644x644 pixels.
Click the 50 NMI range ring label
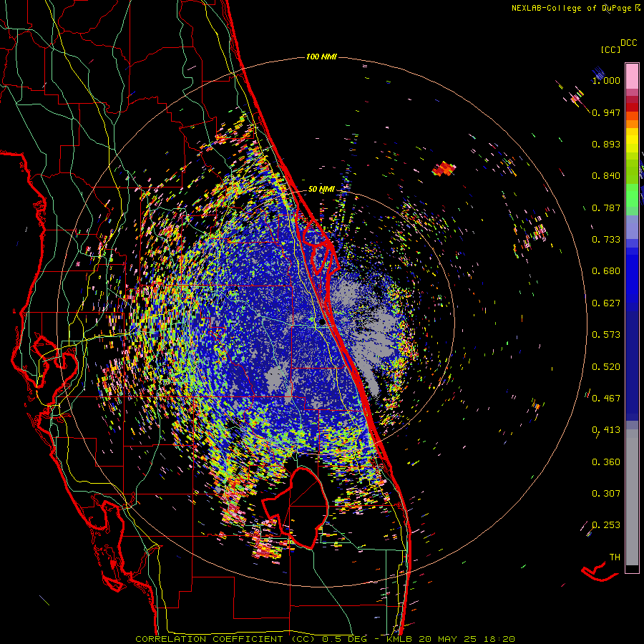[321, 190]
